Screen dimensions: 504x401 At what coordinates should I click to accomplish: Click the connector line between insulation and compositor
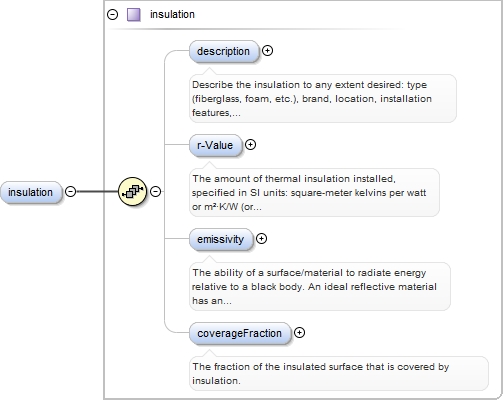pos(97,191)
